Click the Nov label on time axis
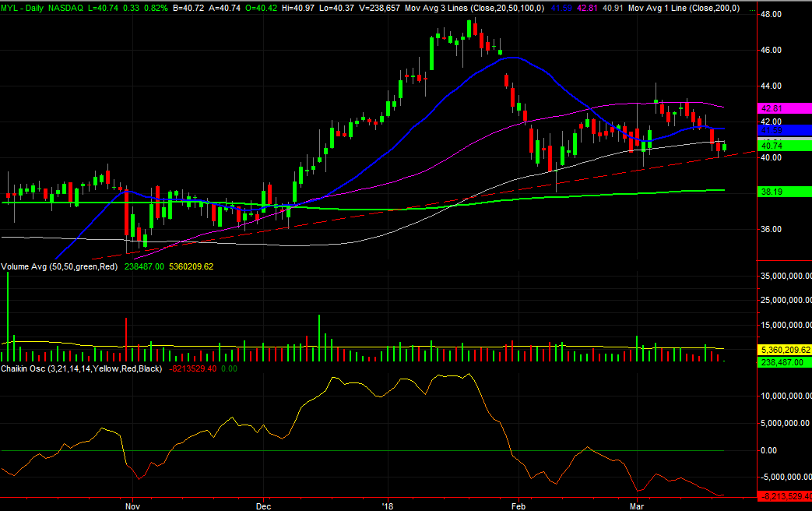812x511 pixels. click(133, 504)
